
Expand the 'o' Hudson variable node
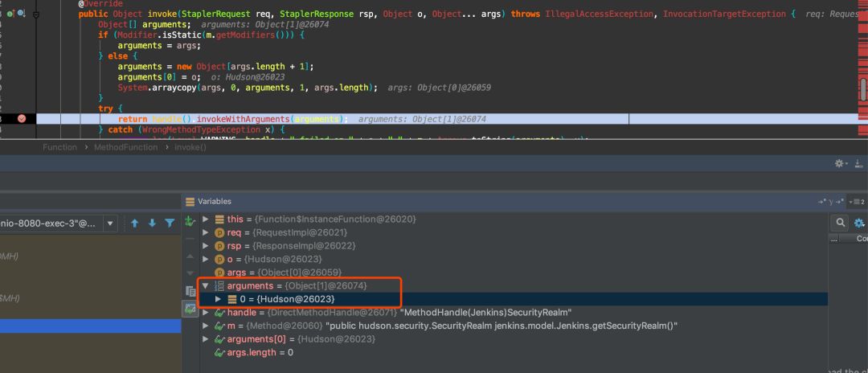click(x=206, y=259)
